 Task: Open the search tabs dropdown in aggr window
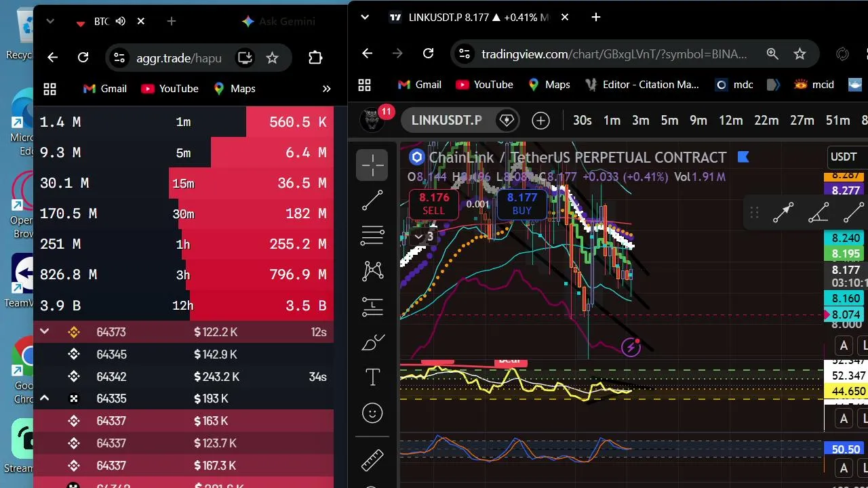pos(50,22)
